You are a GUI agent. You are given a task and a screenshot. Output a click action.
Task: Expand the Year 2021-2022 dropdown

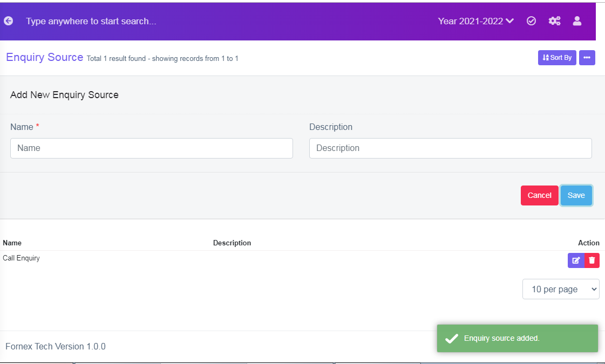pyautogui.click(x=476, y=21)
